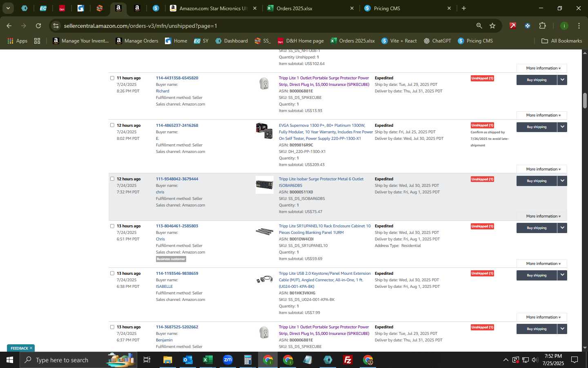This screenshot has width=588, height=368.
Task: Expand More information for ISOBAR6DBS order
Action: point(542,216)
